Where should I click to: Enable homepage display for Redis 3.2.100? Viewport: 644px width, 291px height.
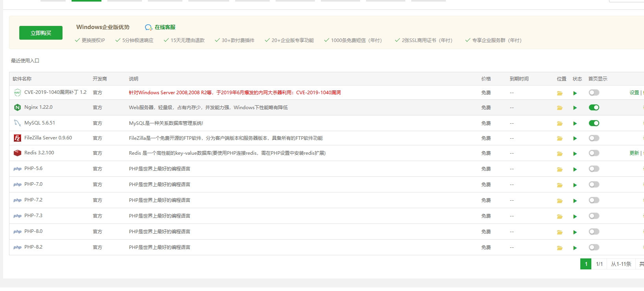coord(594,153)
